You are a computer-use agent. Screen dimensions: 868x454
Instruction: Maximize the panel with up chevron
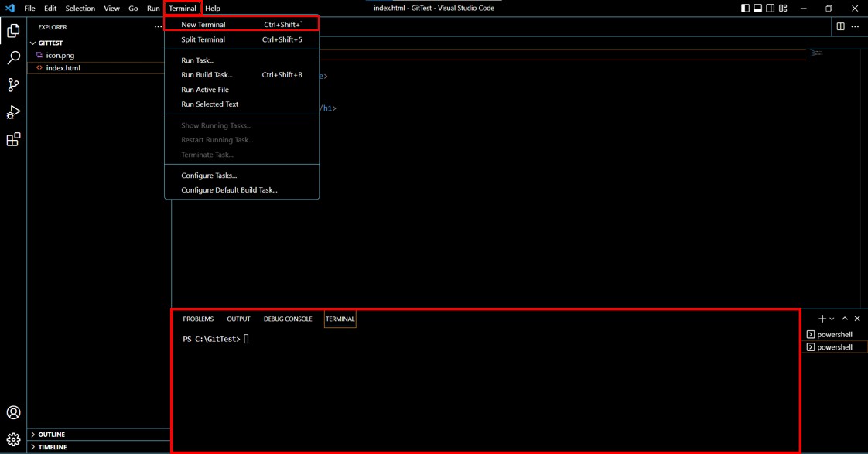click(845, 319)
